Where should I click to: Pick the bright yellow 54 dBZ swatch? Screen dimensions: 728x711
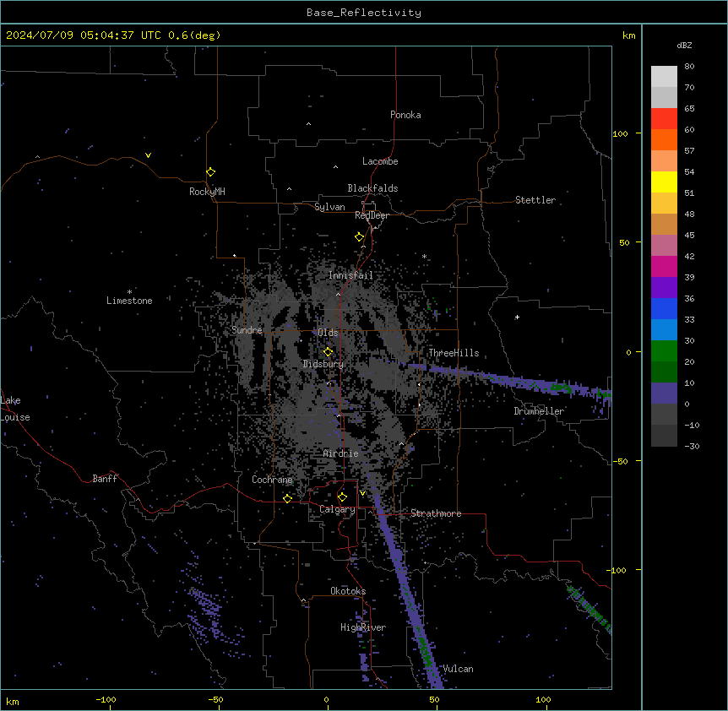point(664,182)
